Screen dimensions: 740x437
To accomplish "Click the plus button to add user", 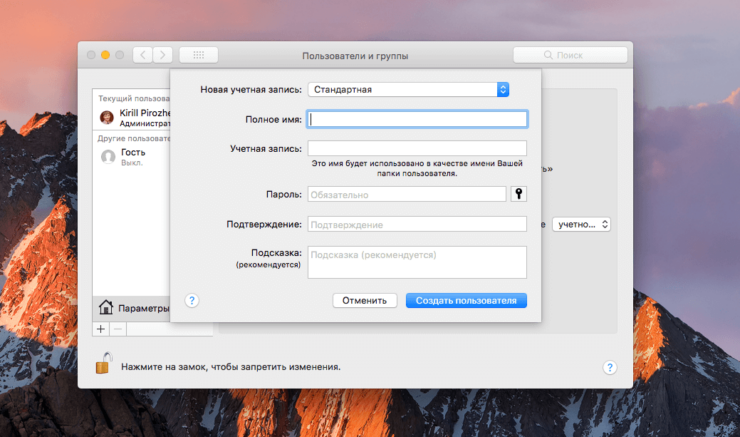I will click(x=100, y=328).
